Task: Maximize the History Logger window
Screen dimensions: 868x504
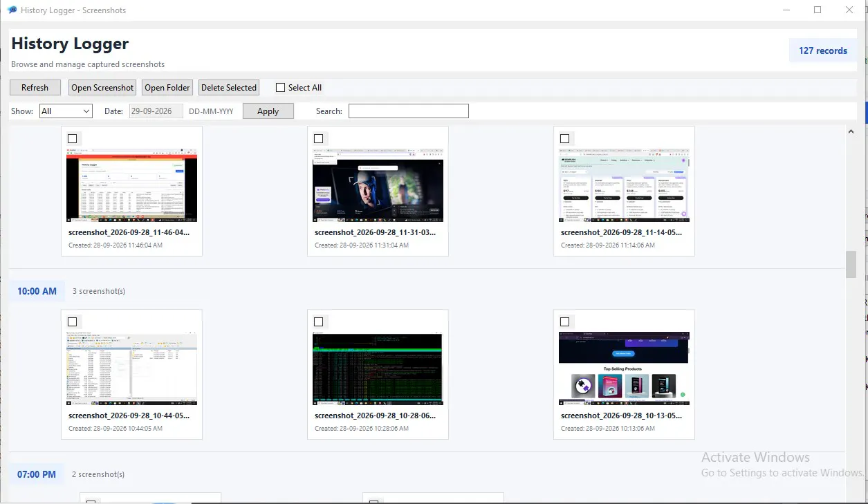Action: [x=818, y=10]
